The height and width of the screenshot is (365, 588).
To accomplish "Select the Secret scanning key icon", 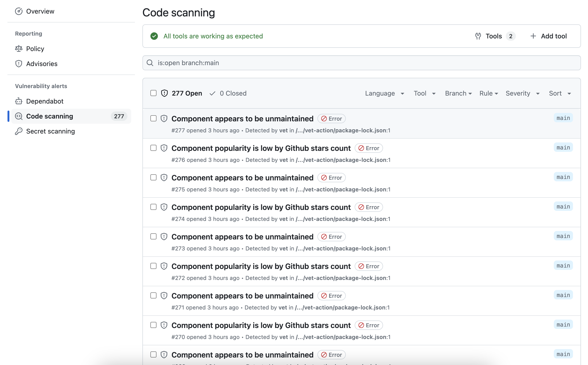I will (x=19, y=131).
